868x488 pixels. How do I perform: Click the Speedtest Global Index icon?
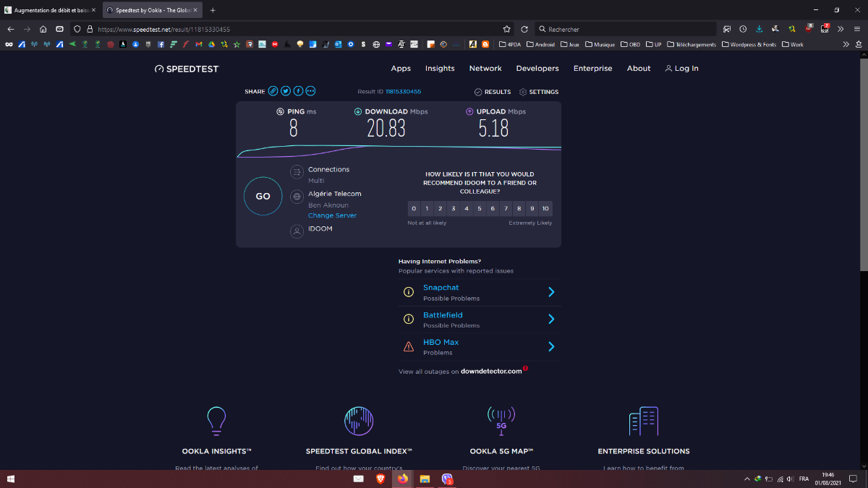pos(359,421)
